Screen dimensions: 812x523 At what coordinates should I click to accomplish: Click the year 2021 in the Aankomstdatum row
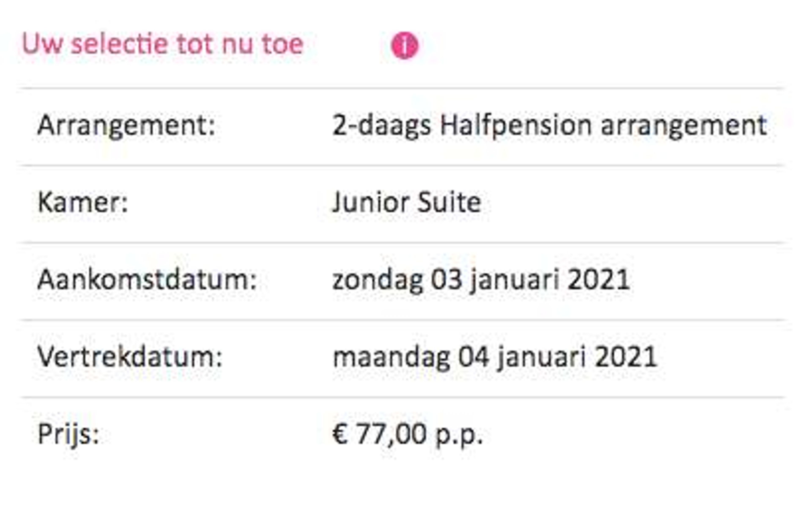(599, 280)
